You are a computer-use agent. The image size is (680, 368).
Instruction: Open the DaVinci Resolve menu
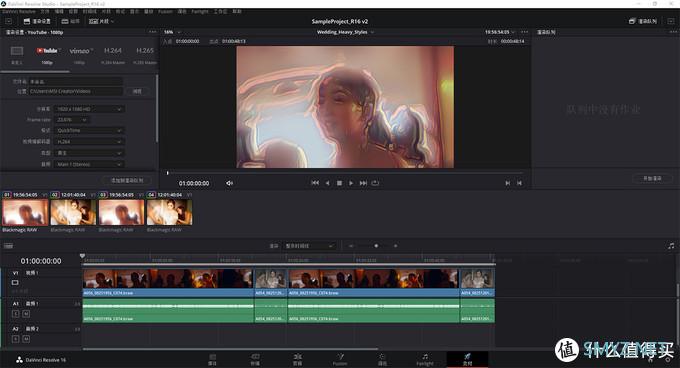(x=19, y=11)
